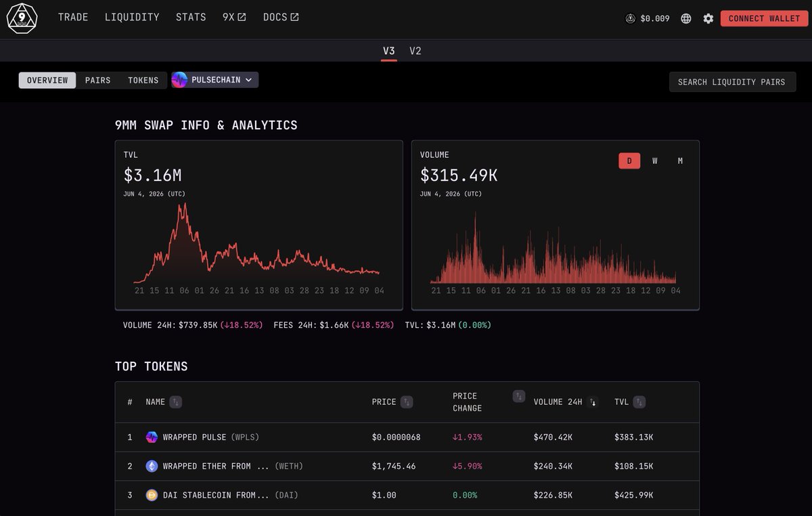Open the settings gear icon

[708, 18]
